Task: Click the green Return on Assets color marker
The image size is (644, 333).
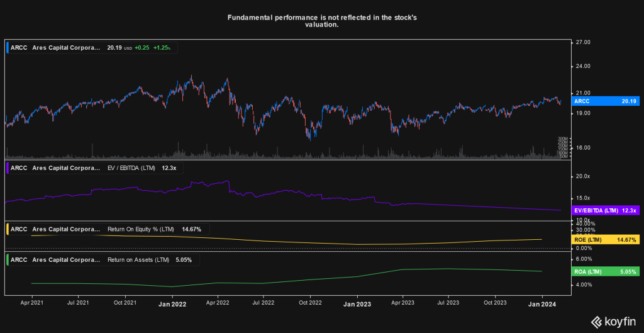Action: click(x=7, y=259)
